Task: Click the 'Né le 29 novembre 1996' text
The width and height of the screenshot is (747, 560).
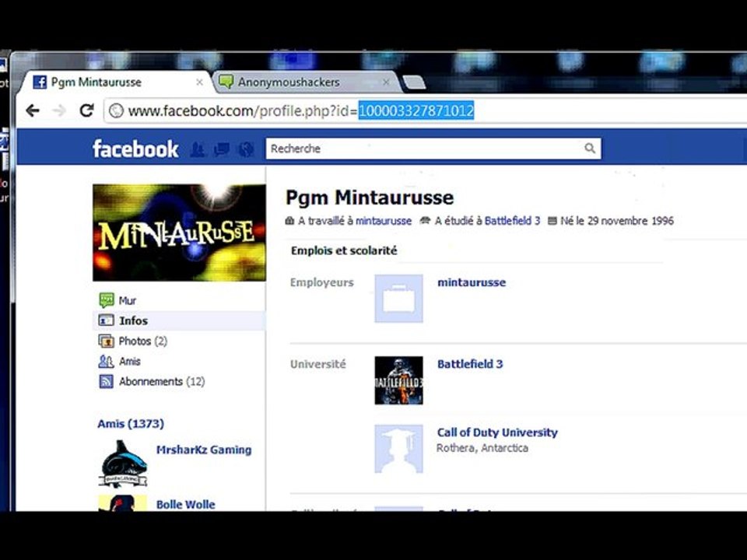Action: click(617, 221)
